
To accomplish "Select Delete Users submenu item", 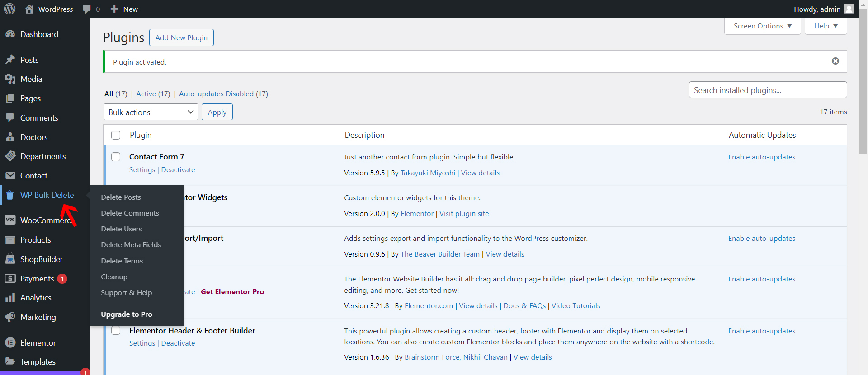I will point(122,229).
